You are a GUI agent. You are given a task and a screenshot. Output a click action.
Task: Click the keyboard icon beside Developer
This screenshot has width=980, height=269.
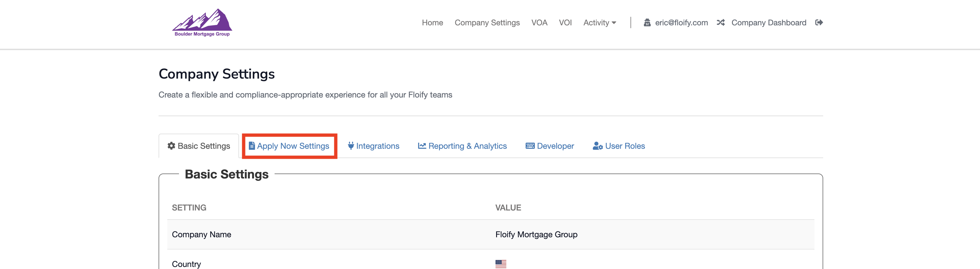pyautogui.click(x=530, y=146)
